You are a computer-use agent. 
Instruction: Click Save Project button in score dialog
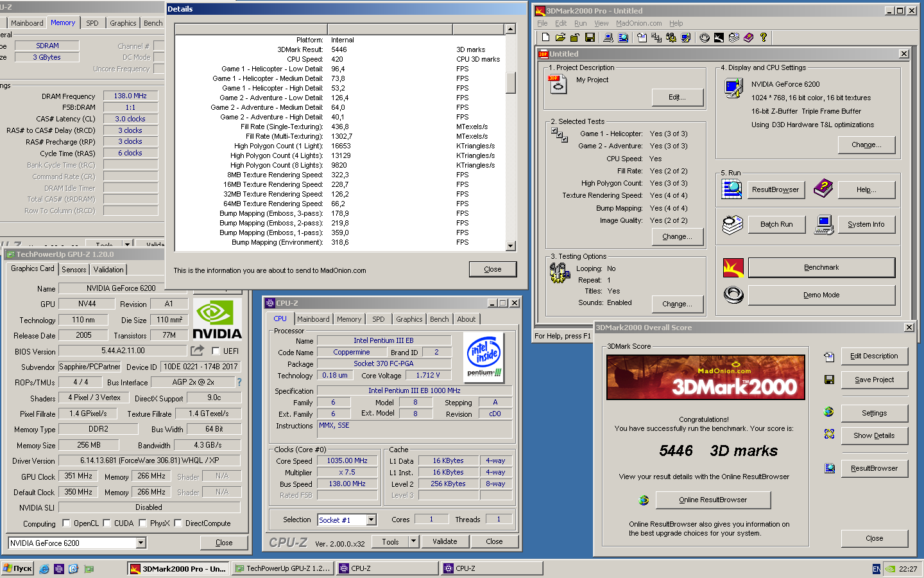pyautogui.click(x=874, y=380)
